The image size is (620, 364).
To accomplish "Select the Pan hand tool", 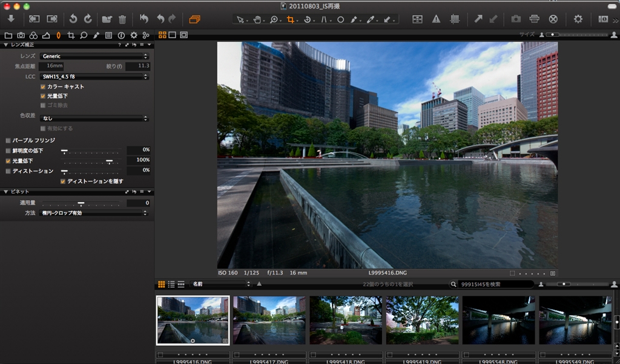I will click(257, 19).
